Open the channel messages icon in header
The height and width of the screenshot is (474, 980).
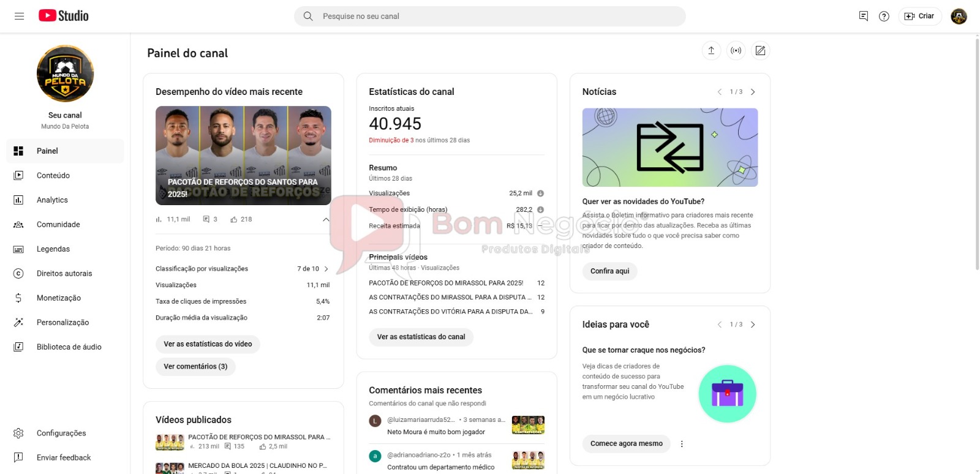pos(864,16)
